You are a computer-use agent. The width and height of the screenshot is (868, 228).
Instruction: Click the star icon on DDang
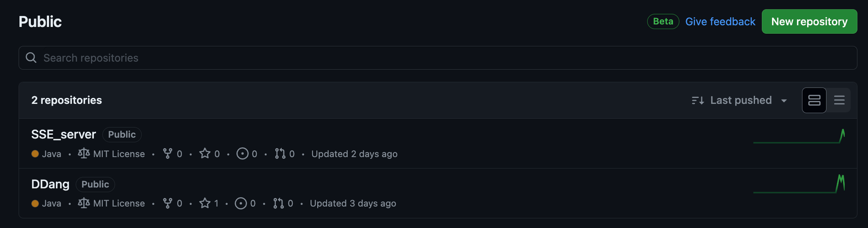point(205,203)
